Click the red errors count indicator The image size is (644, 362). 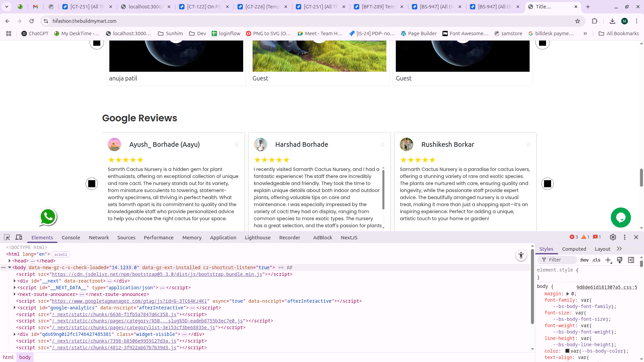[574, 237]
